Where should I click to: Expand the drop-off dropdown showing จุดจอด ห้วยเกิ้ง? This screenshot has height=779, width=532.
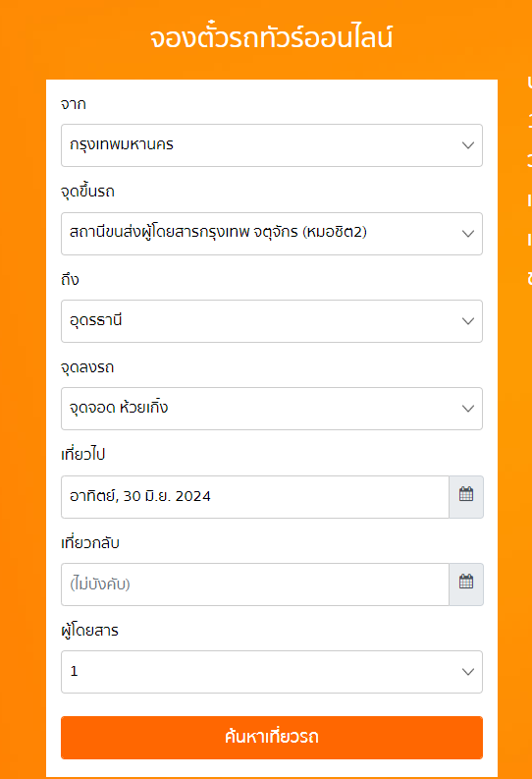click(x=272, y=409)
